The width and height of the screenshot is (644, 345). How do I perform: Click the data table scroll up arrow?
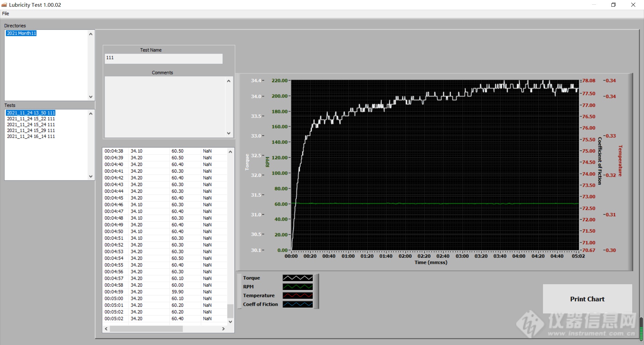pos(230,152)
